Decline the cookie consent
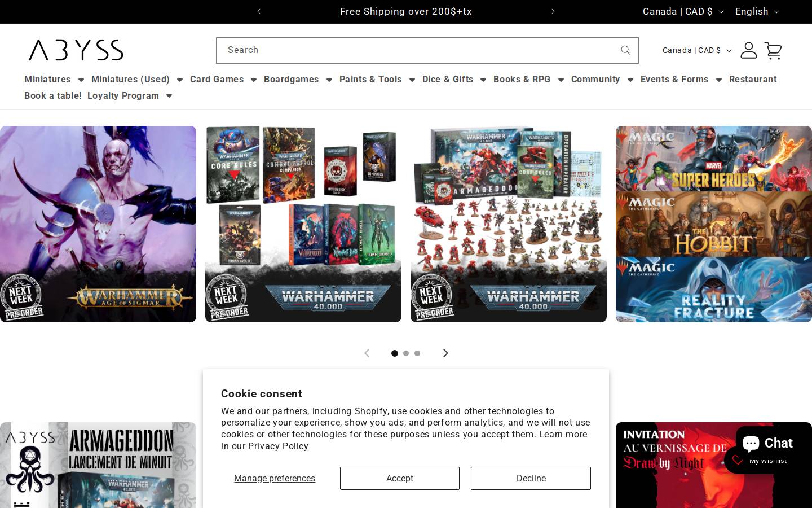Screen dimensions: 812x508 pyautogui.click(x=531, y=478)
